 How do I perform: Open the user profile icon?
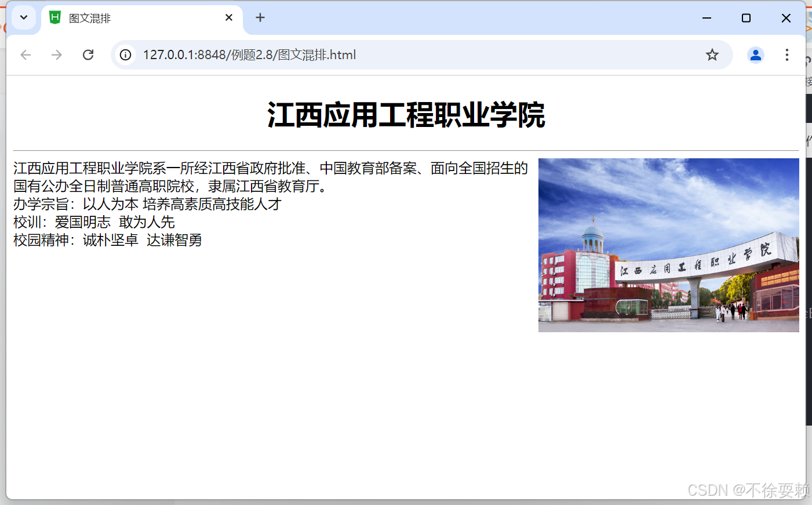coord(756,55)
